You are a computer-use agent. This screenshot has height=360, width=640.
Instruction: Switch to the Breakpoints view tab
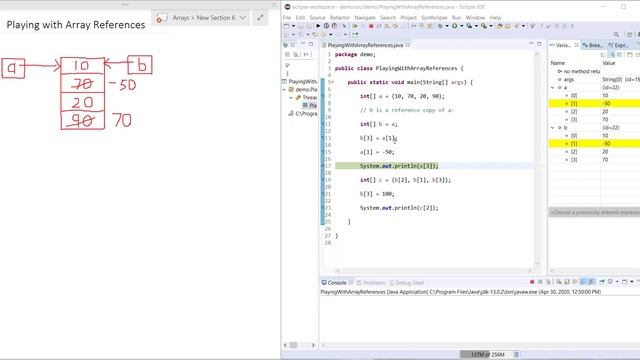(594, 45)
